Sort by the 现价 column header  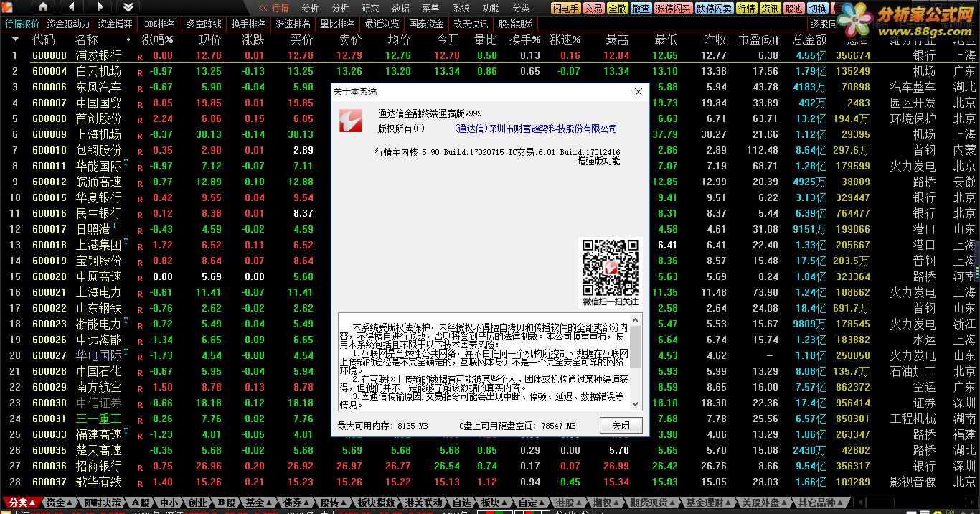[209, 39]
